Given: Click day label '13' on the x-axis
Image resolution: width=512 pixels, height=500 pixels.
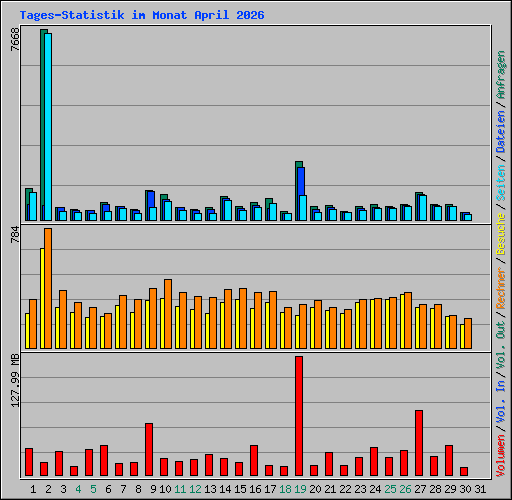Looking at the screenshot, I should 210,489.
